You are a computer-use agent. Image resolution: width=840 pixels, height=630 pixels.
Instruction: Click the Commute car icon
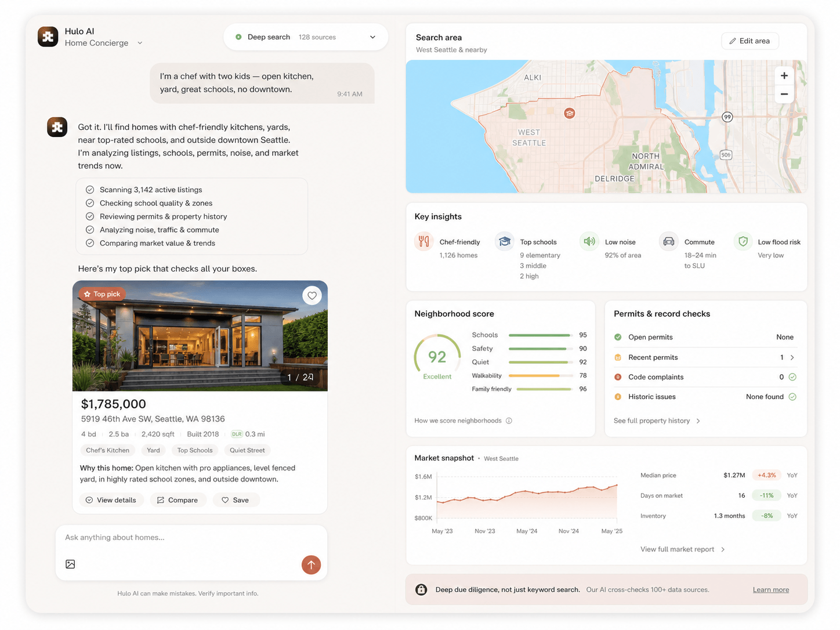(x=668, y=241)
